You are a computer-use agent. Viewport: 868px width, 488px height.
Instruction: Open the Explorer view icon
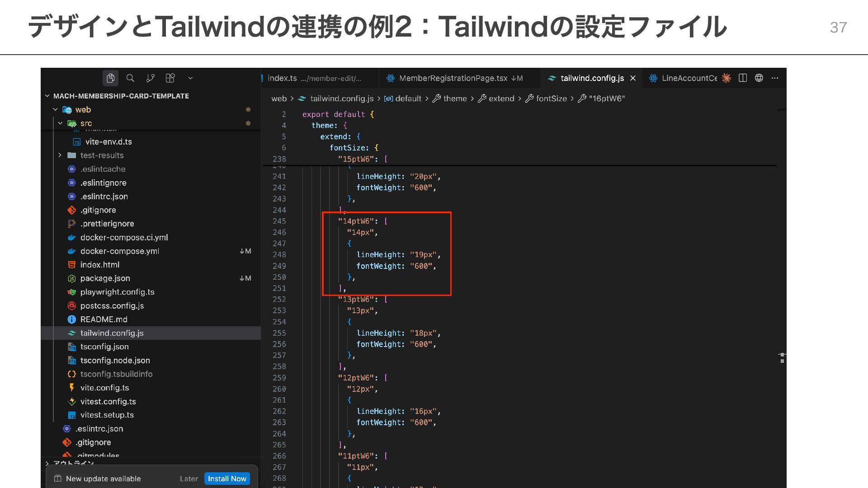click(110, 78)
